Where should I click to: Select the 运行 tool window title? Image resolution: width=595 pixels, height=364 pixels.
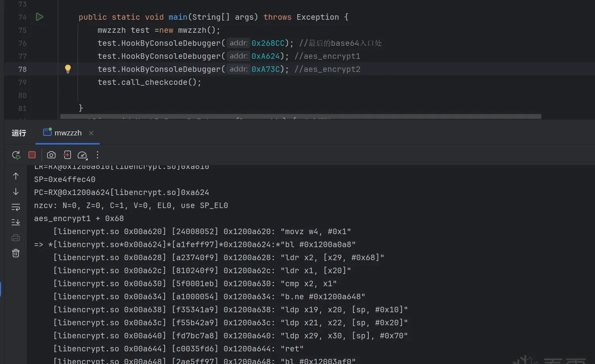(19, 133)
